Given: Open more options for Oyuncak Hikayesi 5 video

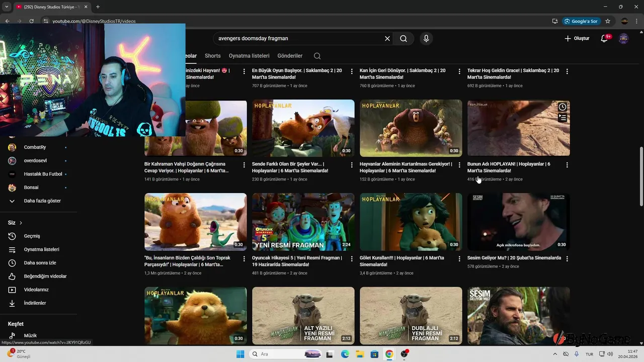Looking at the screenshot, I should click(352, 258).
